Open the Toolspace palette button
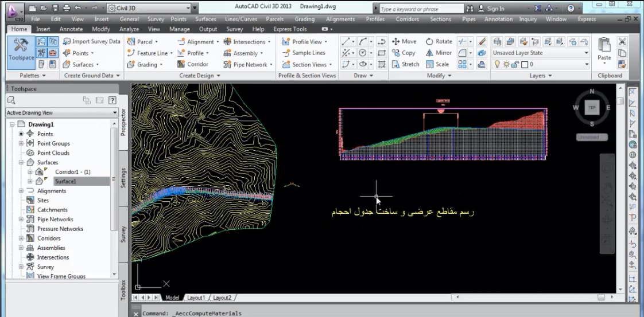This screenshot has height=317, width=644. click(x=21, y=53)
